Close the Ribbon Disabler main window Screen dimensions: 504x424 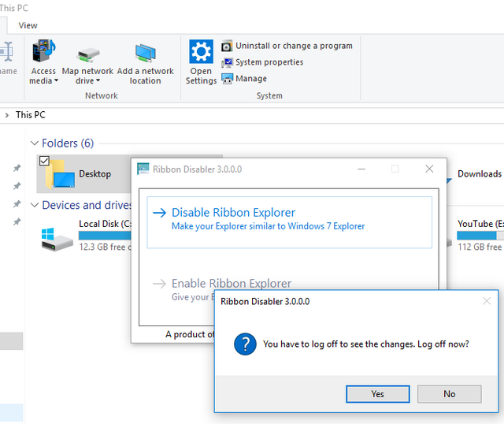tap(429, 169)
